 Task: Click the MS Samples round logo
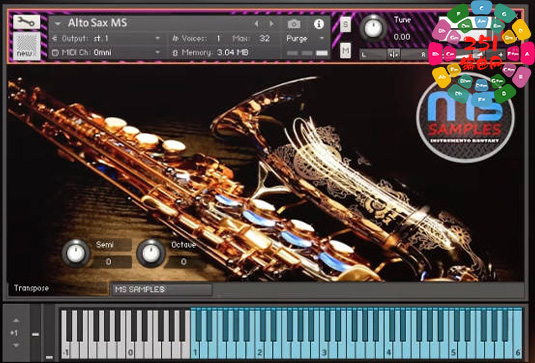click(x=465, y=118)
